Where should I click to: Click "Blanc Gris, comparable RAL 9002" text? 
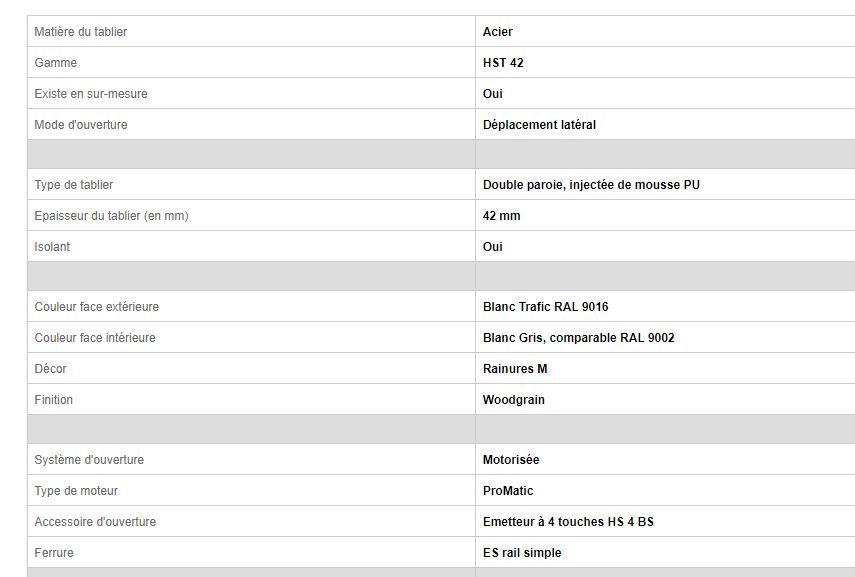[578, 338]
